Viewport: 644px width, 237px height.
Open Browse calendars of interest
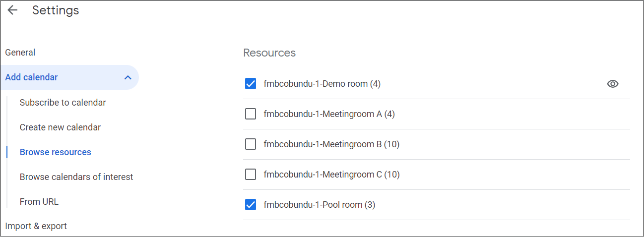pos(76,177)
